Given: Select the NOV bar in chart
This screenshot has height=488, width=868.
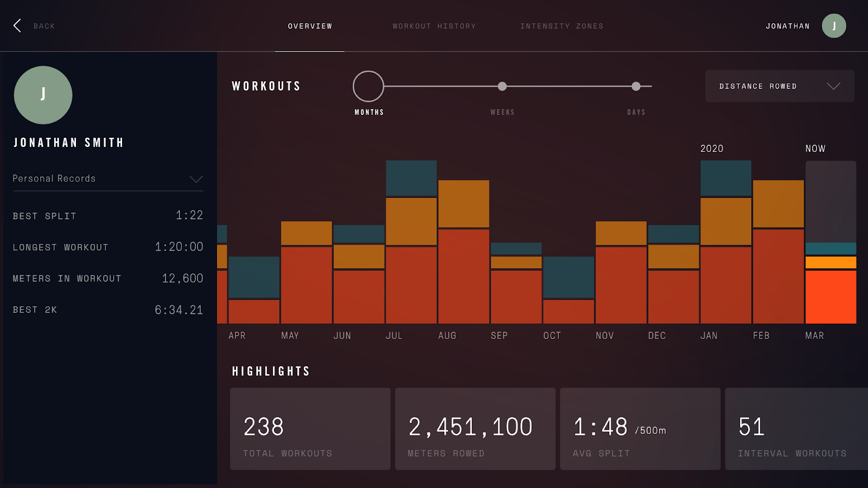Looking at the screenshot, I should click(621, 272).
